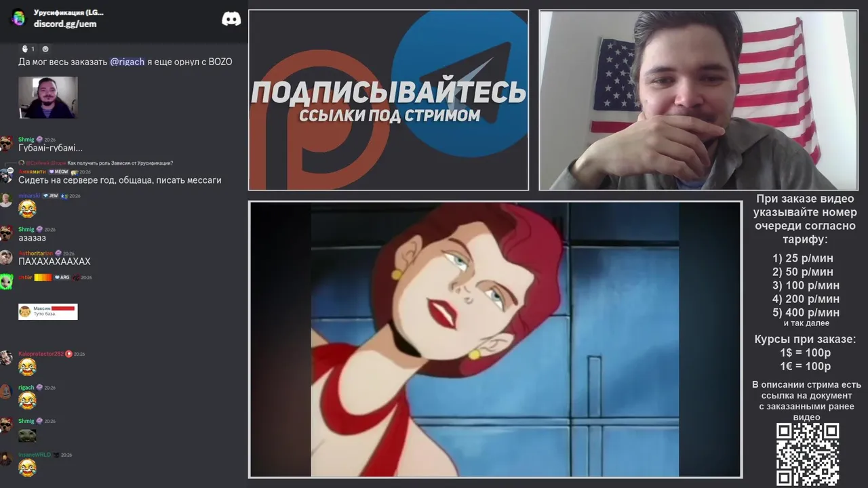The image size is (868, 488).
Task: Open the green alien avatar of shtir
Action: coord(6,281)
